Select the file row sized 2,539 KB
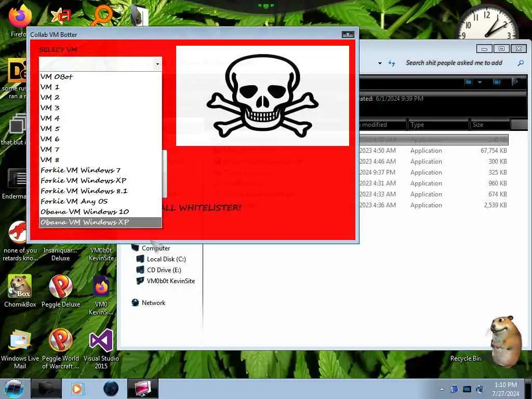Screen dimensions: 532x399 click(434, 205)
